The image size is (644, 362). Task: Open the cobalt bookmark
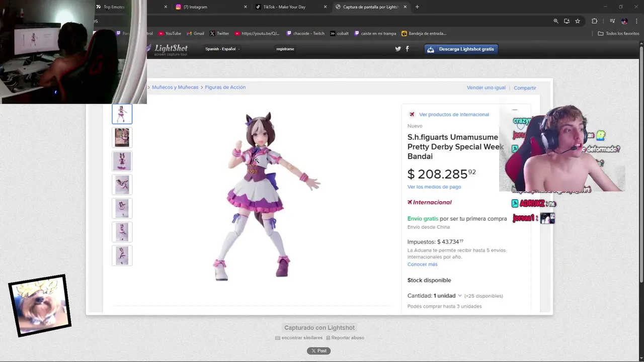pos(339,34)
